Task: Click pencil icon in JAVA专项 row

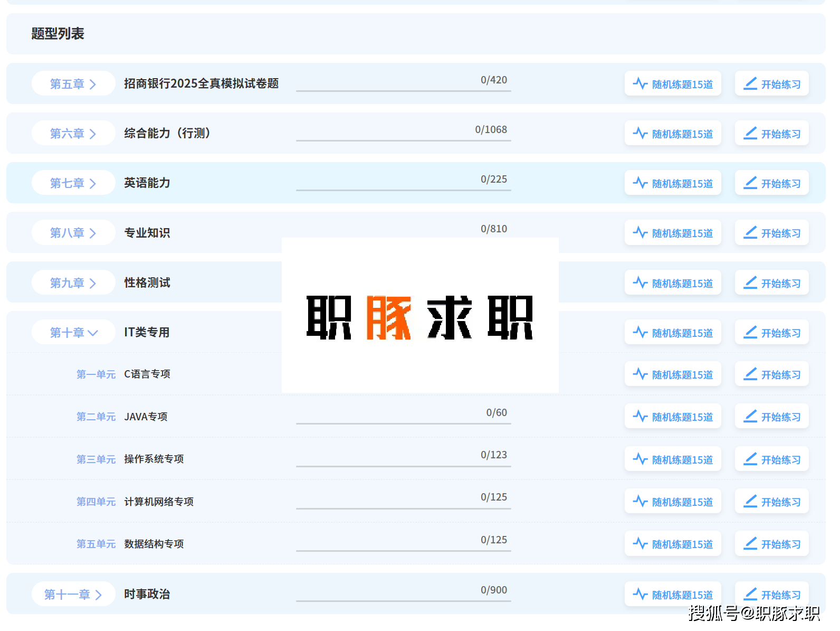Action: 750,417
